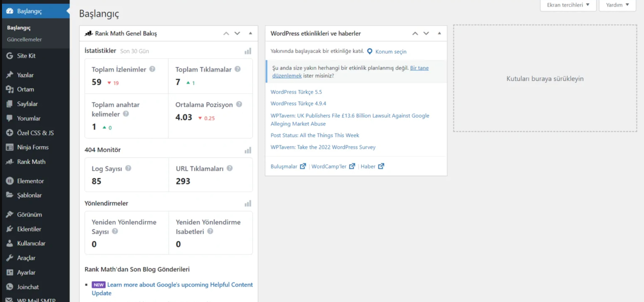Click the Ortam media icon

(x=10, y=89)
